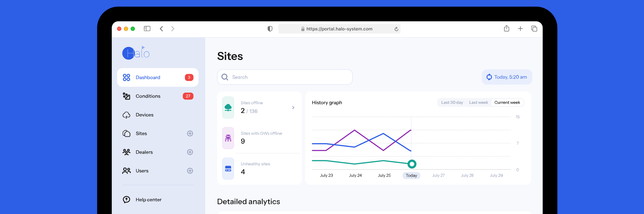Click the Today, 5:20 am refresh button

pyautogui.click(x=507, y=77)
